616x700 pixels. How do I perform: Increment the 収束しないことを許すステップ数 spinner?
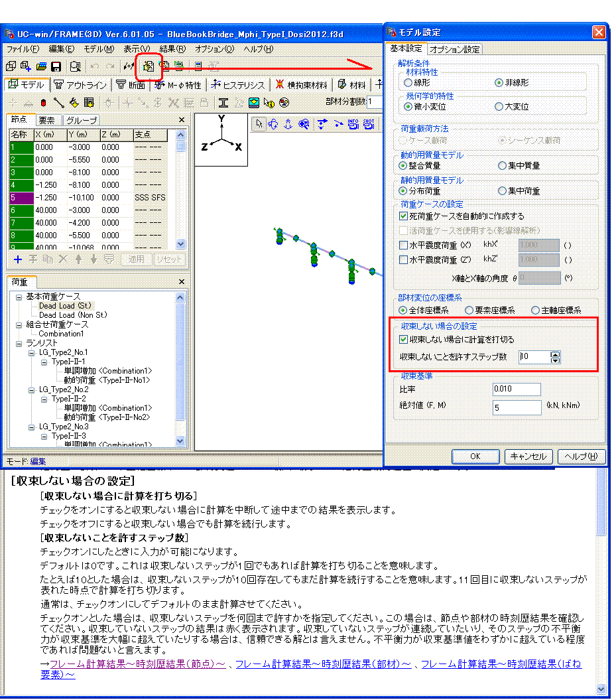[x=555, y=354]
